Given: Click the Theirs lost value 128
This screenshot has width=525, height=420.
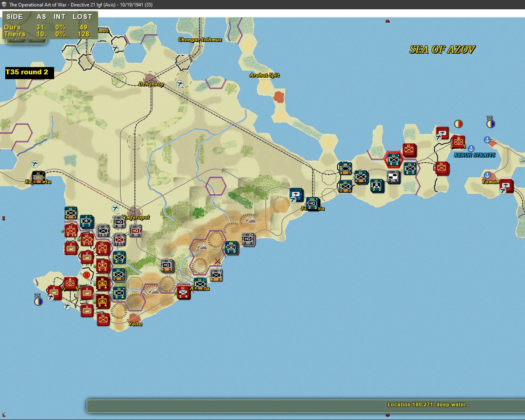Looking at the screenshot, I should [x=84, y=34].
